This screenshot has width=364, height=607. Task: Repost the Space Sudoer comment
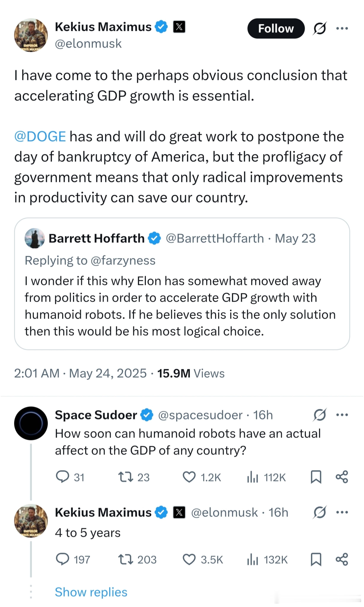point(134,477)
